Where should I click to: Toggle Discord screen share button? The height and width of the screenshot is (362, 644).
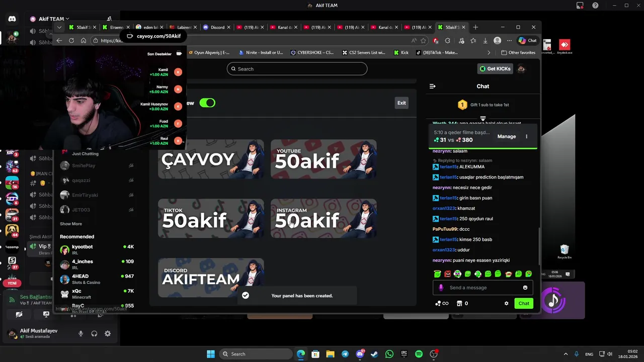(x=46, y=314)
